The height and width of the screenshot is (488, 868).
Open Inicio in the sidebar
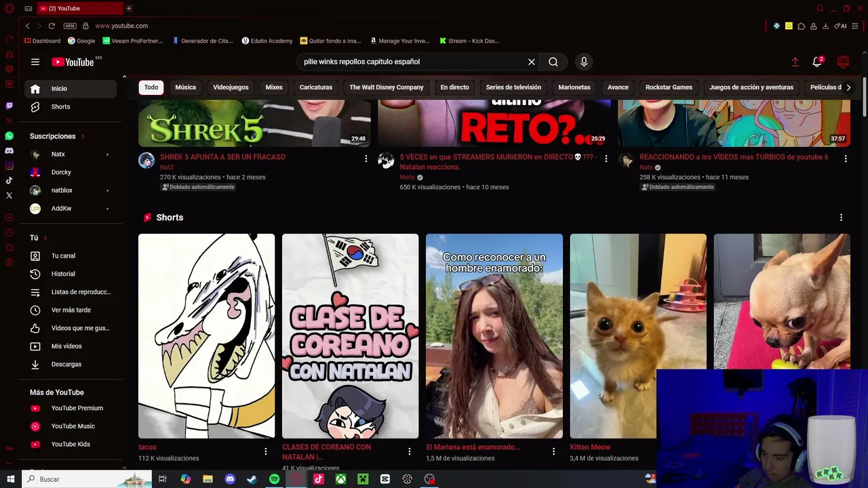click(71, 89)
